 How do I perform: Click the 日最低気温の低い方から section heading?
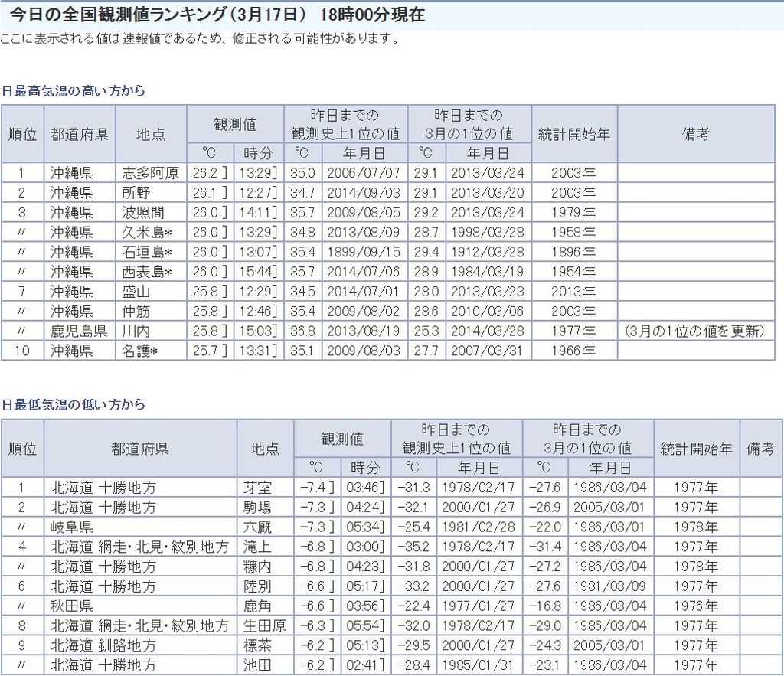73,404
